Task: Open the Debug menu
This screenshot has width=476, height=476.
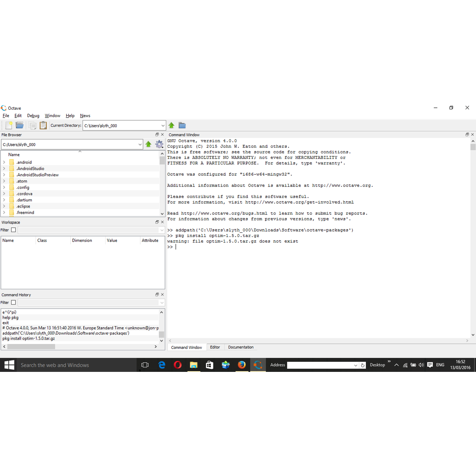Action: 33,116
